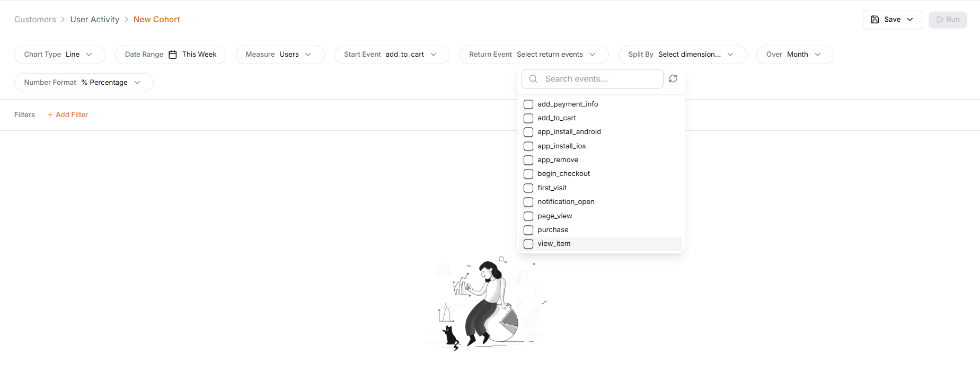Screen dimensions: 980x372
Task: Click the refresh events icon
Action: tap(673, 78)
